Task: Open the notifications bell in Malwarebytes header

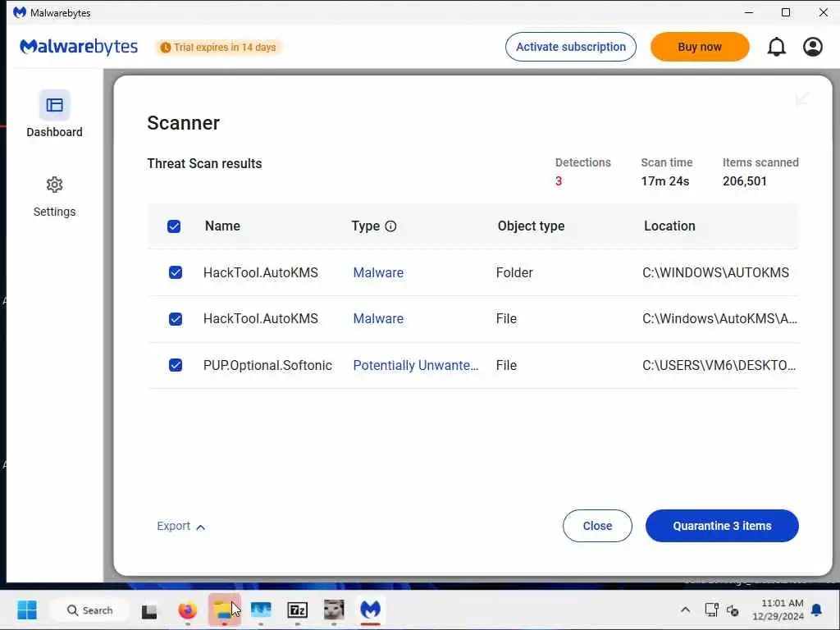Action: [x=776, y=47]
